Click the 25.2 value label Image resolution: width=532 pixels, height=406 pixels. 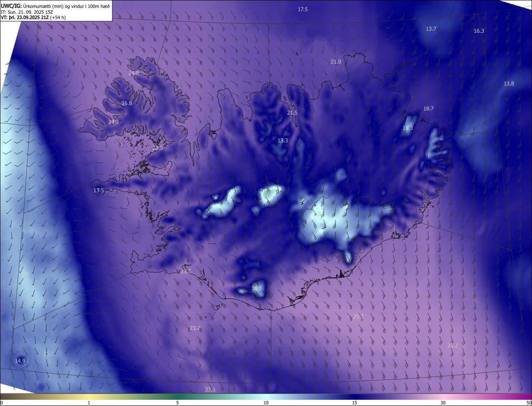click(x=453, y=345)
